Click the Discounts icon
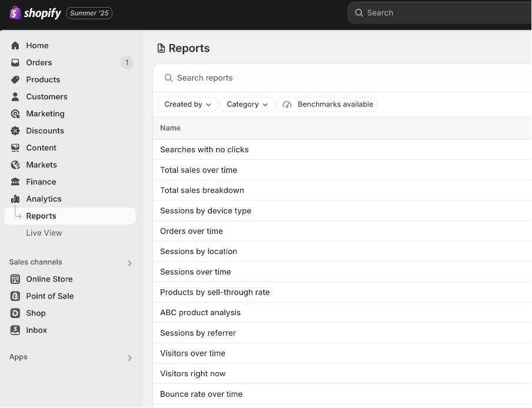Screen dimensions: 532x408 [15, 131]
